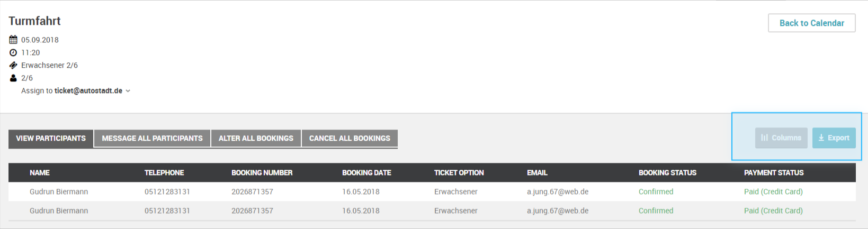Select the Alter All Bookings tab

(x=256, y=138)
